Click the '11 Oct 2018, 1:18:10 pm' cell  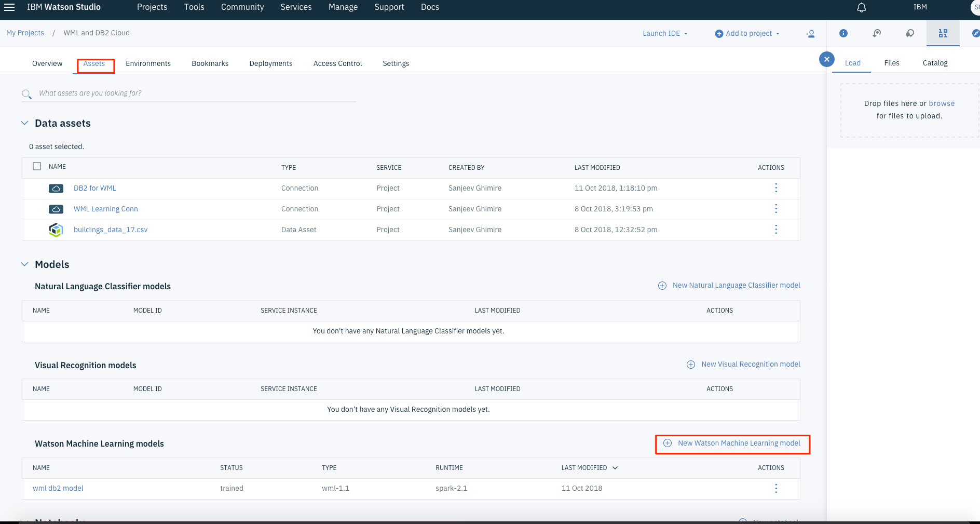pos(616,188)
